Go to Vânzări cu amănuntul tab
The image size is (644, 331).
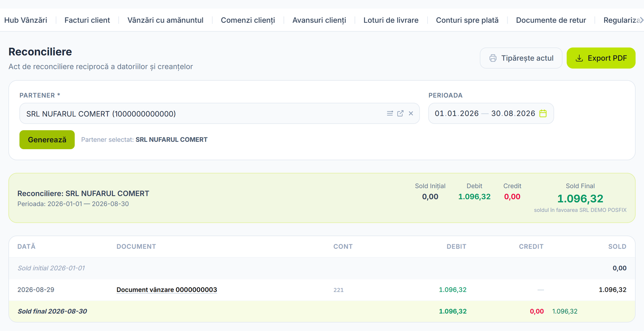(165, 20)
